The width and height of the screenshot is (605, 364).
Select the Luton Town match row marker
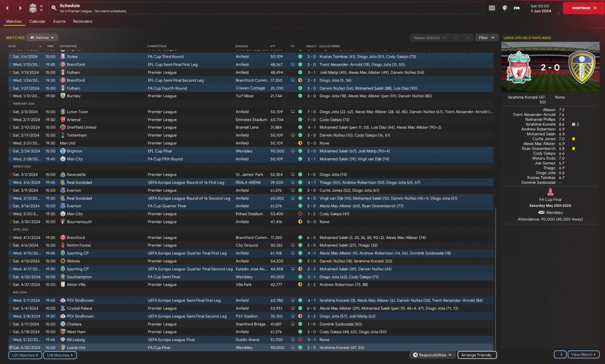(x=10, y=112)
